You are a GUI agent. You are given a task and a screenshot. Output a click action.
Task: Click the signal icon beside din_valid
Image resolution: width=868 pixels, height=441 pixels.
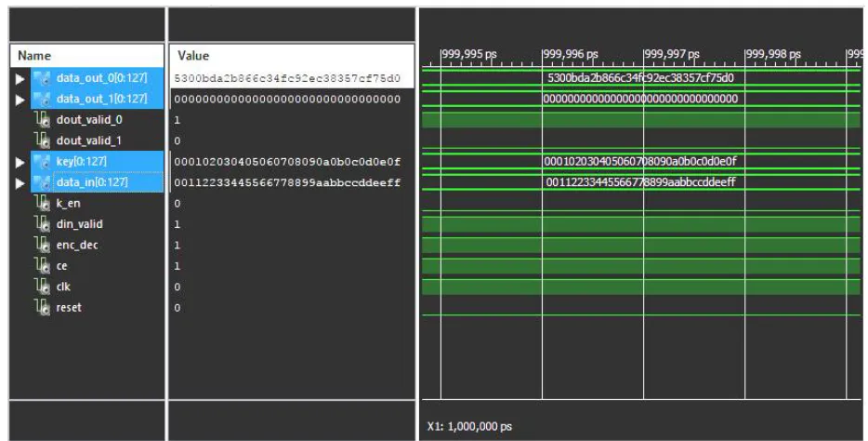click(x=43, y=224)
